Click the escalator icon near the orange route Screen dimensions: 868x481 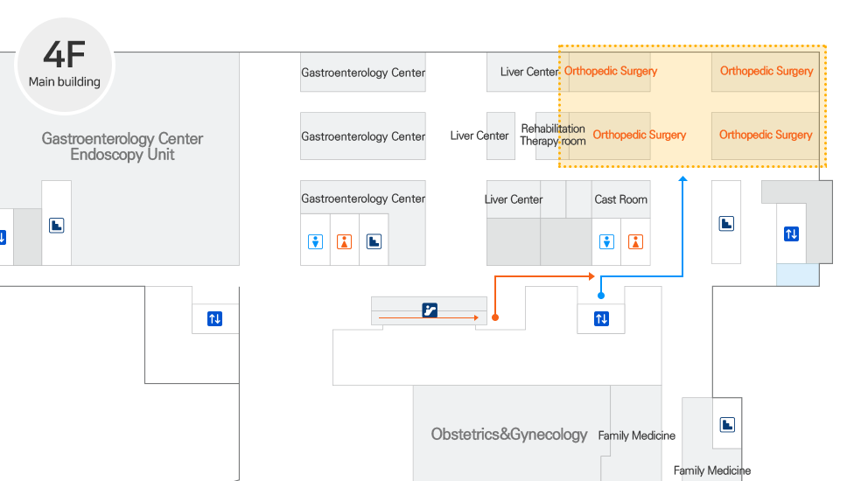[x=430, y=310]
